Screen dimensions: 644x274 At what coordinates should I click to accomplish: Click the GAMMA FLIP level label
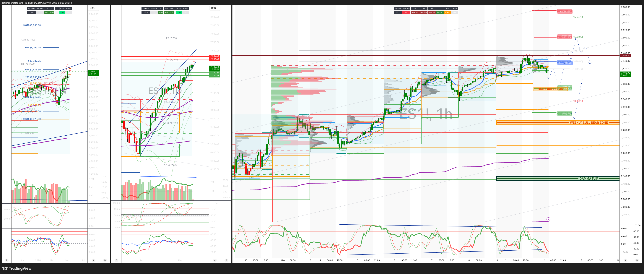tap(589, 179)
